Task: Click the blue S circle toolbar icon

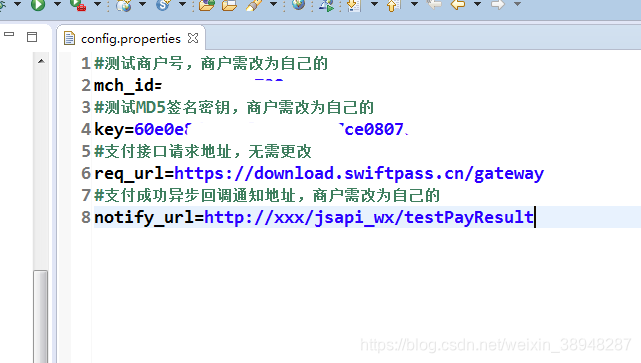Action: (163, 5)
